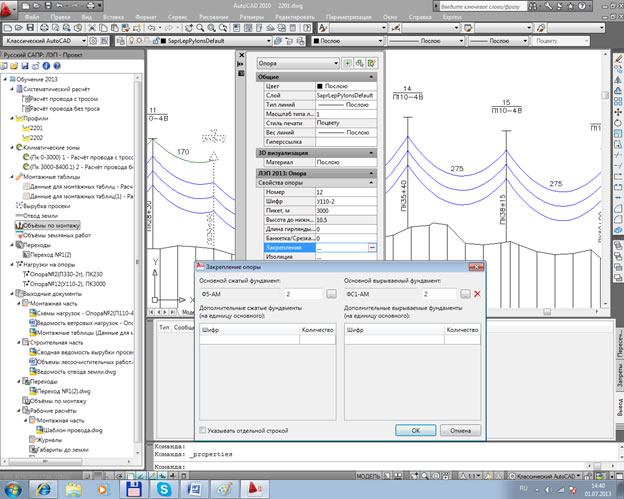
Task: Click Save icon in standard toolbar
Action: point(30,28)
